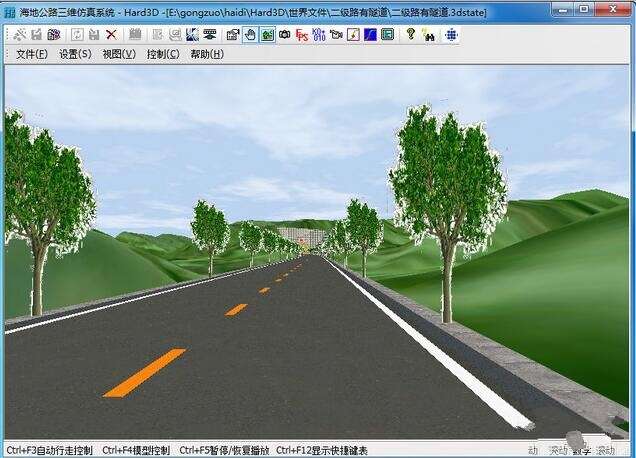Click the floppy disk save icon
636x458 pixels.
[37, 35]
